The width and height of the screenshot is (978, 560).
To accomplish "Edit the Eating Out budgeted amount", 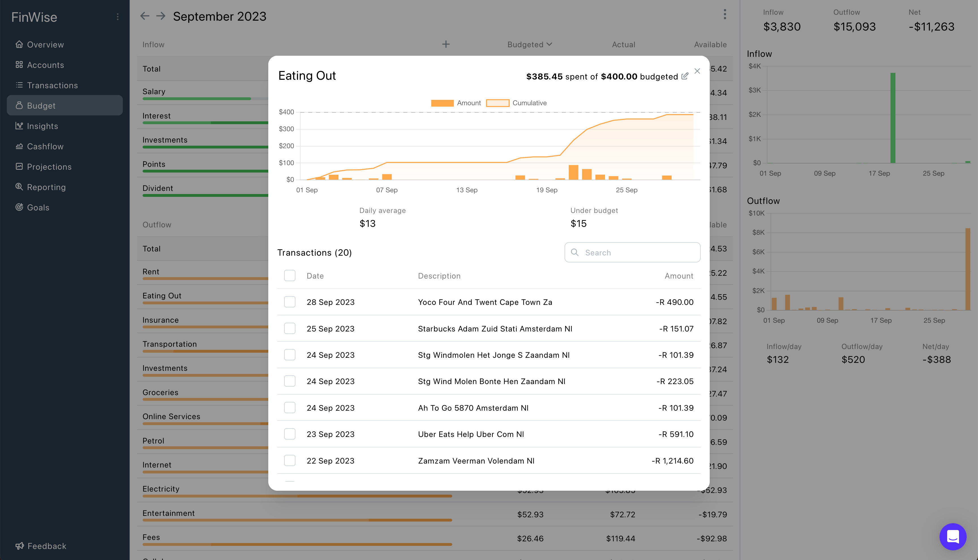I will (685, 76).
